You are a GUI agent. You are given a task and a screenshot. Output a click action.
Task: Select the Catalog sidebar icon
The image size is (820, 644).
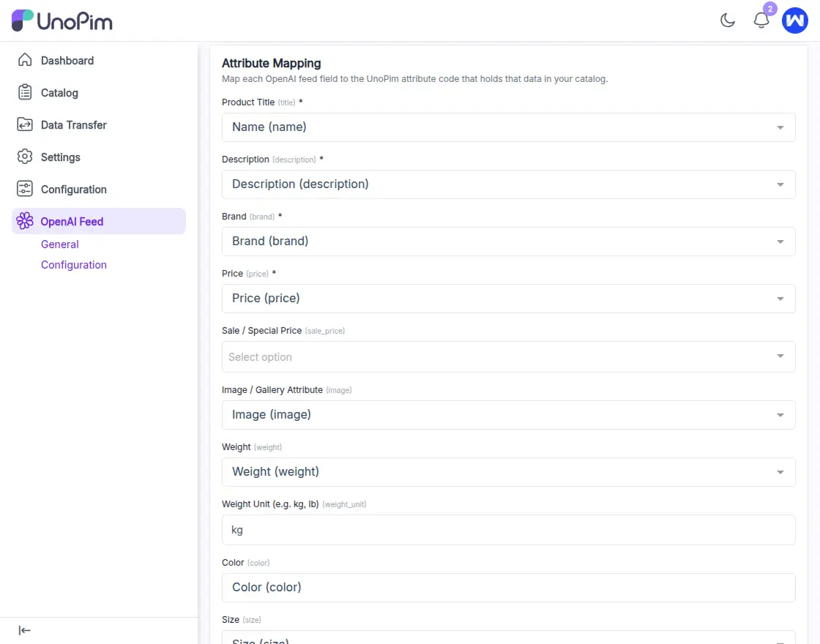coord(25,92)
